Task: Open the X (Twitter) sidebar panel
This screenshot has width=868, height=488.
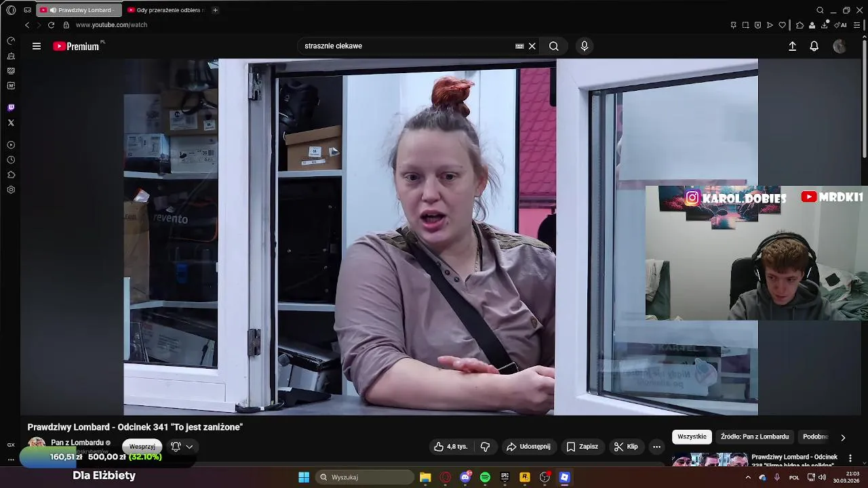Action: (11, 123)
